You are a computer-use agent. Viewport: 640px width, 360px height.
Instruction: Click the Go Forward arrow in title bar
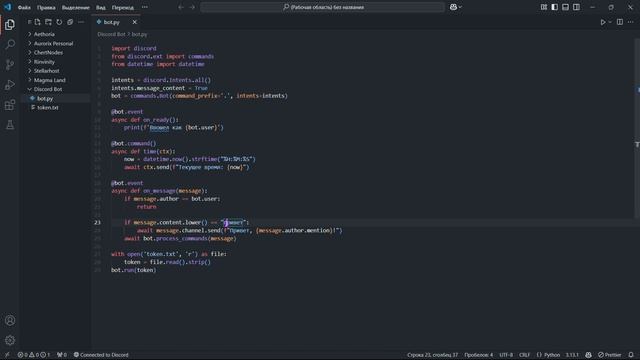pyautogui.click(x=192, y=7)
